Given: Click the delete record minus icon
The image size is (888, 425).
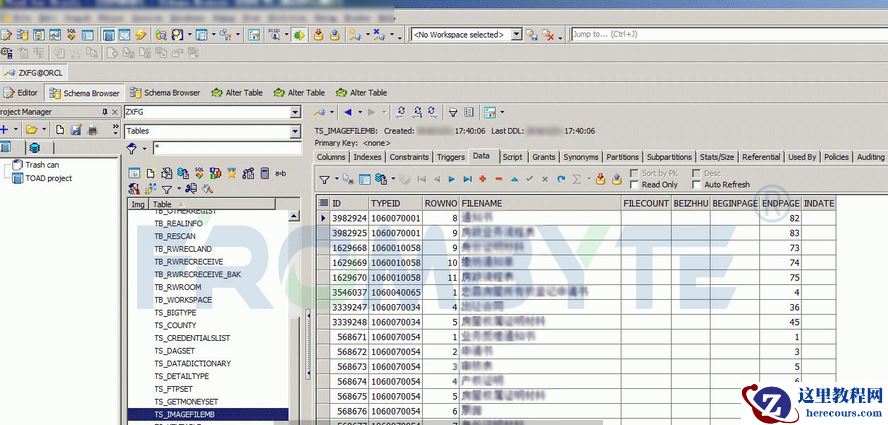Looking at the screenshot, I should 498,179.
